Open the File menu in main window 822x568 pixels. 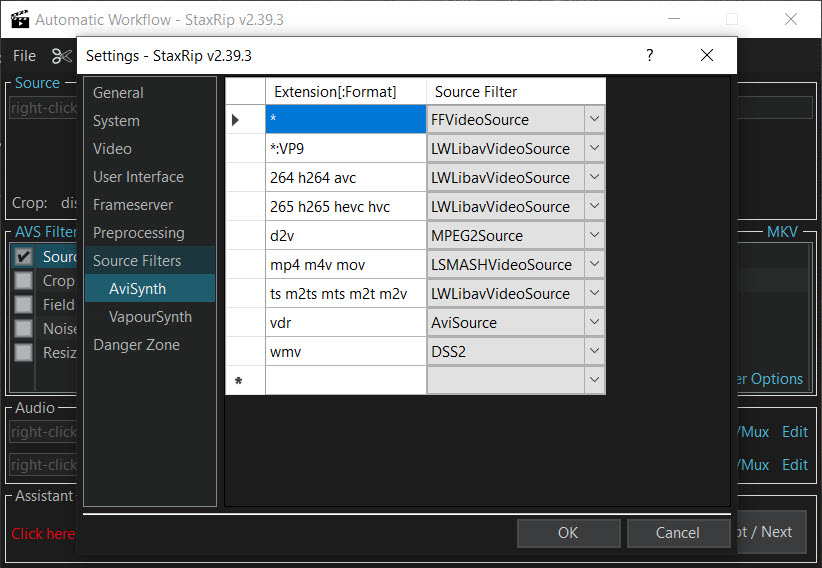tap(24, 56)
